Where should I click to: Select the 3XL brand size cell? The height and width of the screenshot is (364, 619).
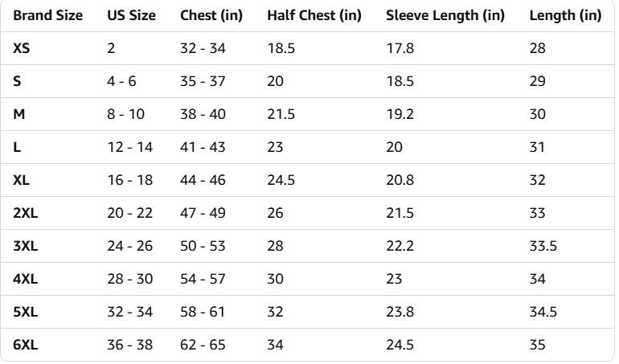point(26,246)
